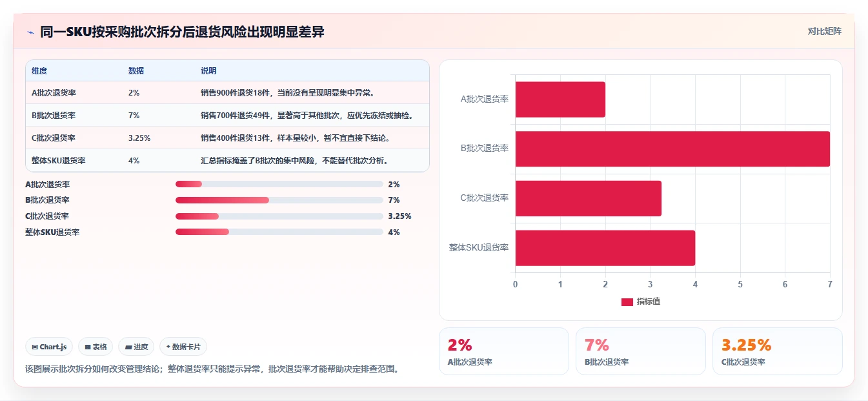Image resolution: width=868 pixels, height=401 pixels.
Task: Click the A批次退货率 progress bar
Action: [279, 184]
